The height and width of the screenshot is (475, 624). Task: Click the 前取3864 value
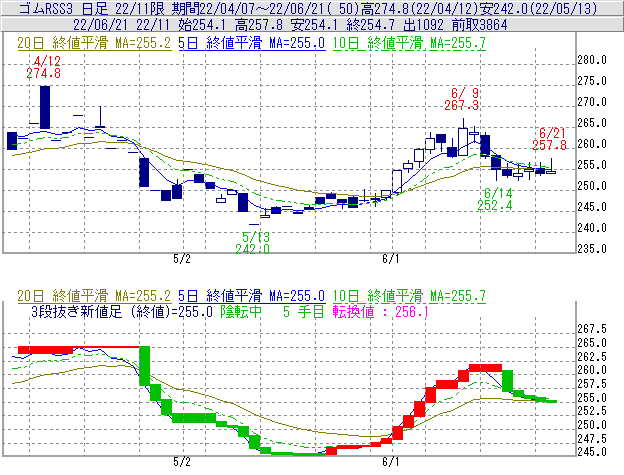coord(480,25)
